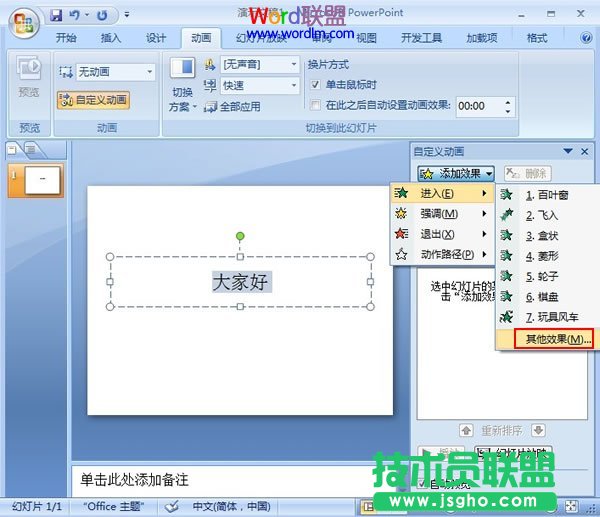Screen dimensions: 600x517
Task: Decrease the auto-advance time with down arrow
Action: click(508, 111)
